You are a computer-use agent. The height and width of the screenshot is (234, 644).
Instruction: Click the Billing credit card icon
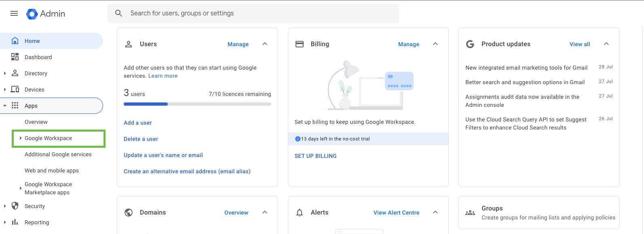point(300,44)
